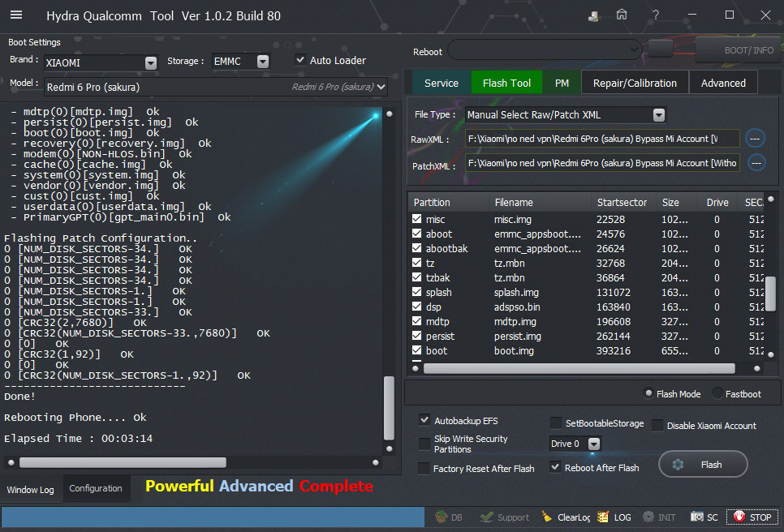Open the File Type dropdown

659,115
